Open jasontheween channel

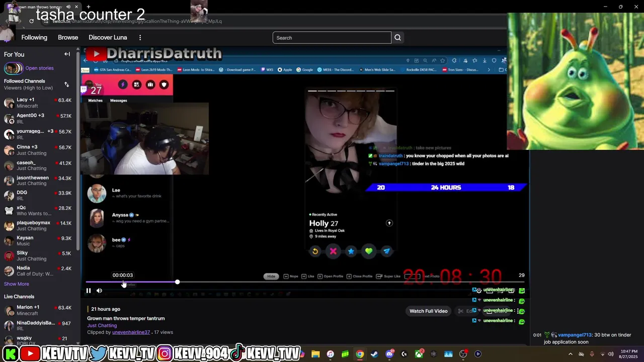pyautogui.click(x=38, y=180)
